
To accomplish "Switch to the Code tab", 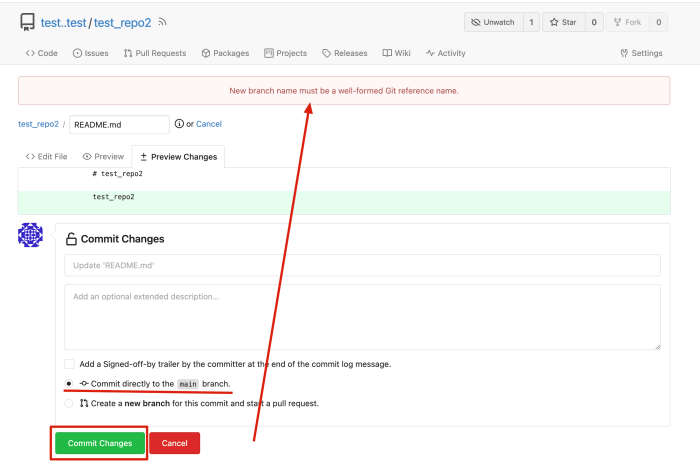I will pyautogui.click(x=42, y=53).
